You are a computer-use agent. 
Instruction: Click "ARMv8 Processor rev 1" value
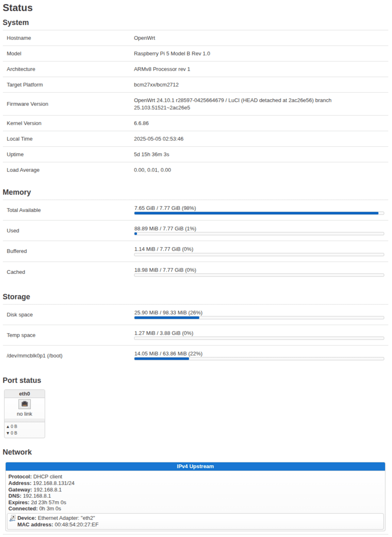click(162, 69)
